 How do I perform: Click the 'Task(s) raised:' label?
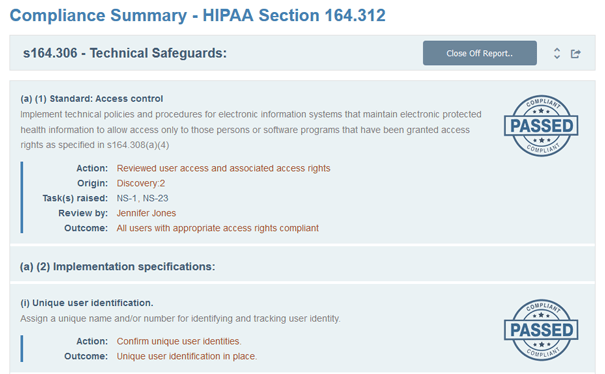[x=75, y=198]
